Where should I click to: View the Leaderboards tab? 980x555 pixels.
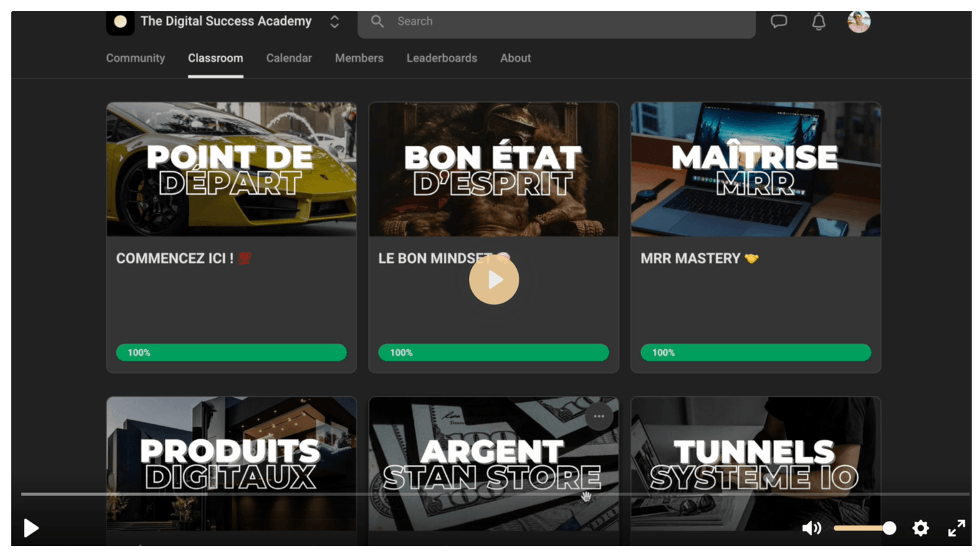click(x=442, y=58)
